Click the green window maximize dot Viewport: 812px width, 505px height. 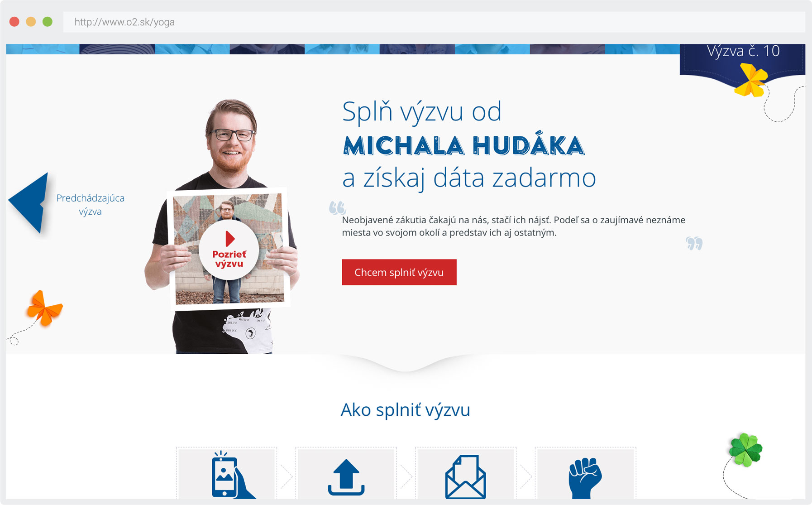point(47,22)
